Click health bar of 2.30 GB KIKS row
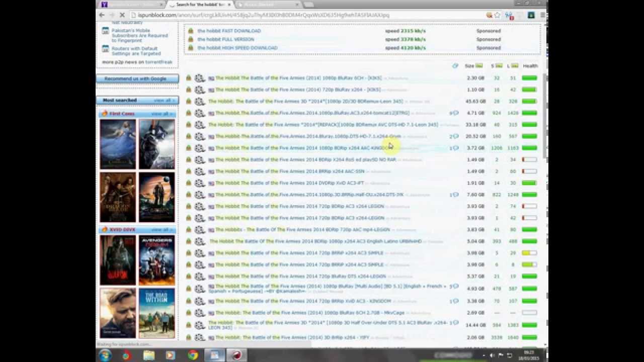644x362 pixels. [x=529, y=78]
